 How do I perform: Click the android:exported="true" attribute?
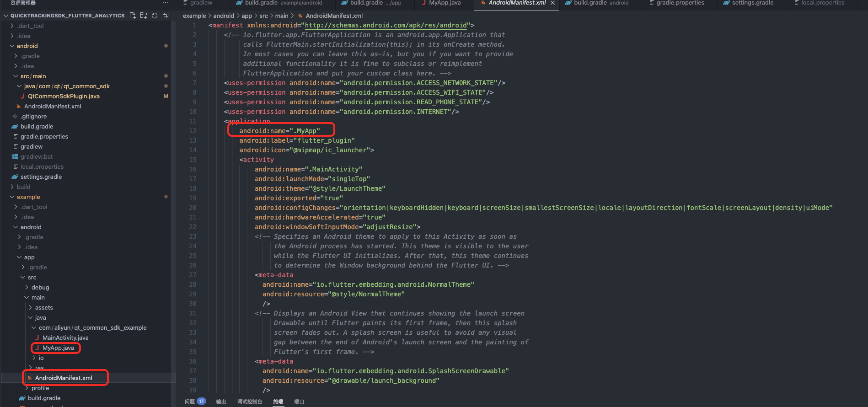(x=299, y=198)
